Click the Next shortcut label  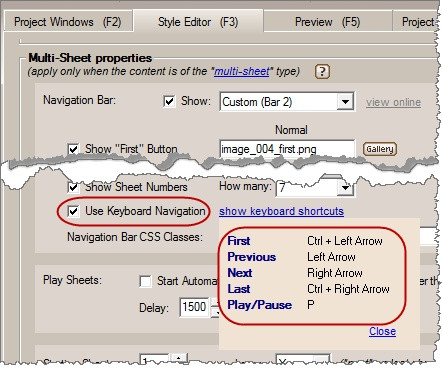pos(240,273)
